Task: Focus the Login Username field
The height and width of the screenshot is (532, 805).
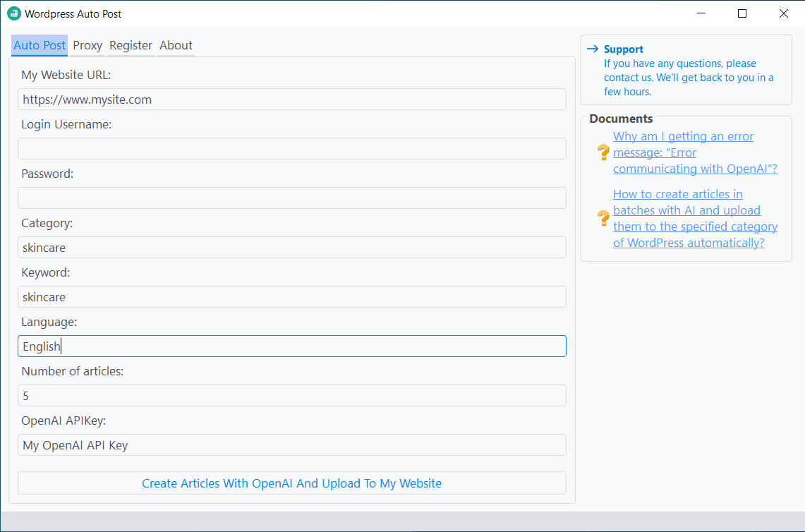Action: click(x=292, y=148)
